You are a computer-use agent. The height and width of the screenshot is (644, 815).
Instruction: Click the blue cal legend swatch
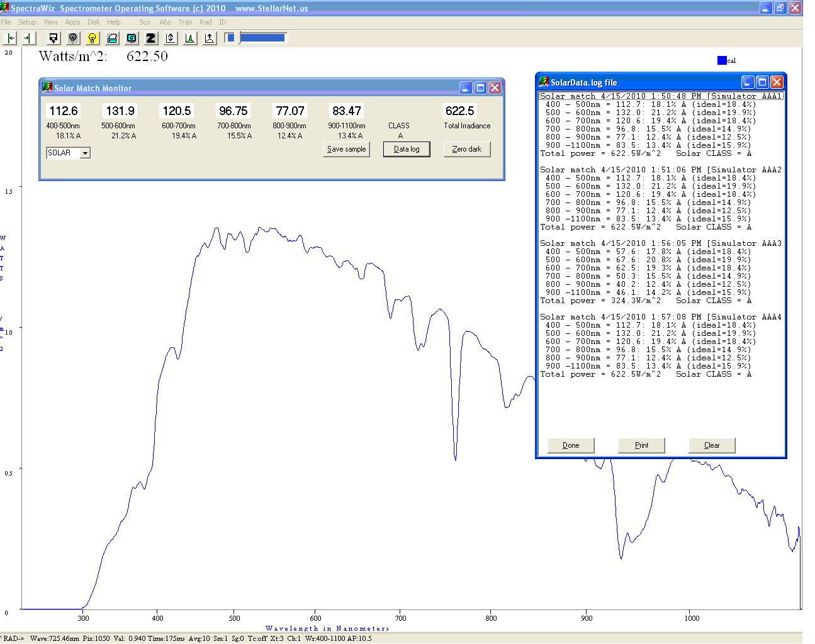[722, 60]
